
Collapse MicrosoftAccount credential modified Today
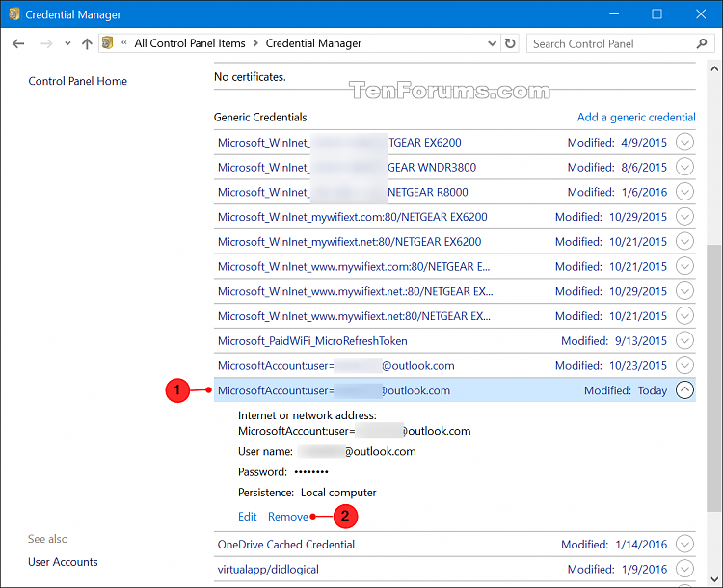point(684,390)
